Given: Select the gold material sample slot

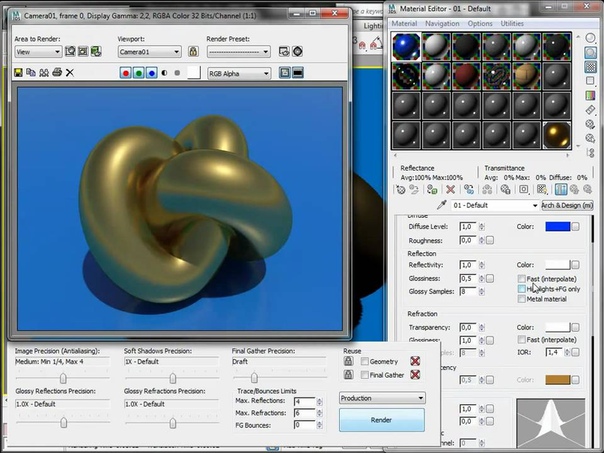Looking at the screenshot, I should point(557,135).
